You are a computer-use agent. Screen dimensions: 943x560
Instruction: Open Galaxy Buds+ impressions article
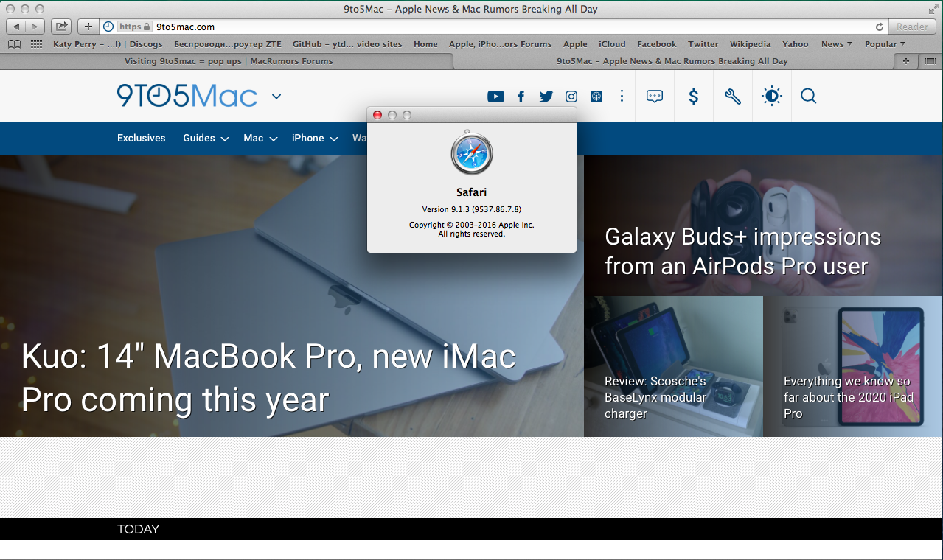pyautogui.click(x=742, y=251)
